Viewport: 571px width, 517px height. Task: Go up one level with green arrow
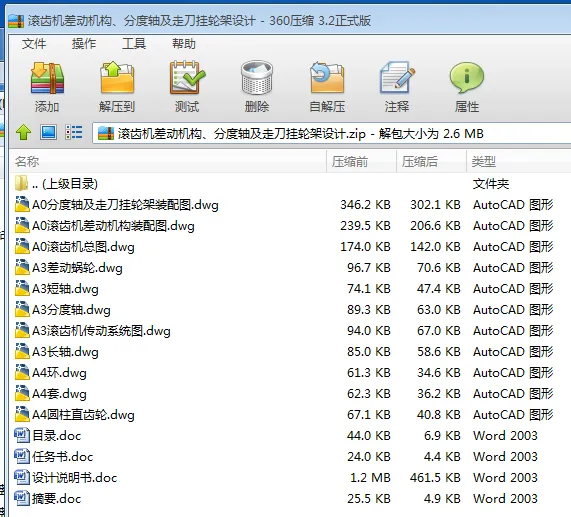point(24,132)
